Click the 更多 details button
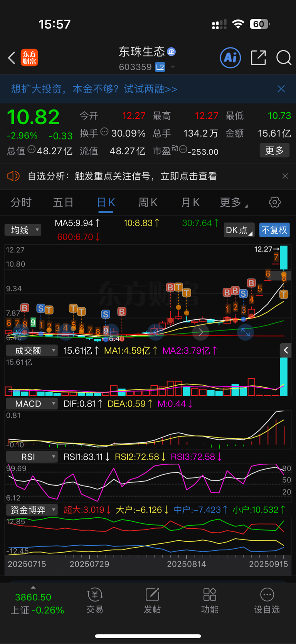The height and width of the screenshot is (644, 296). pyautogui.click(x=274, y=150)
